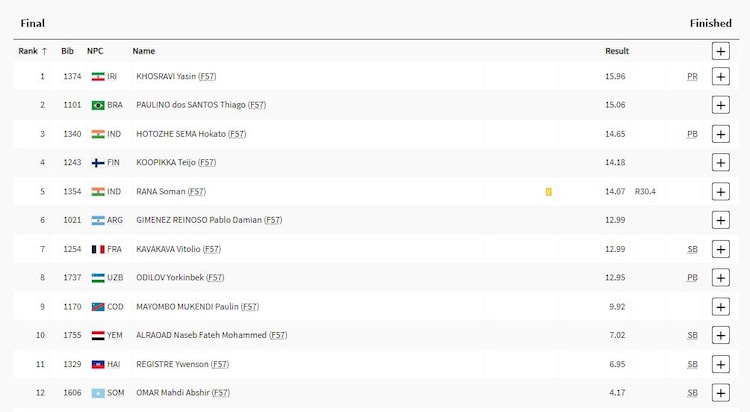
Task: Click F57 class link for KAVAKAVA Vitolio
Action: click(211, 249)
